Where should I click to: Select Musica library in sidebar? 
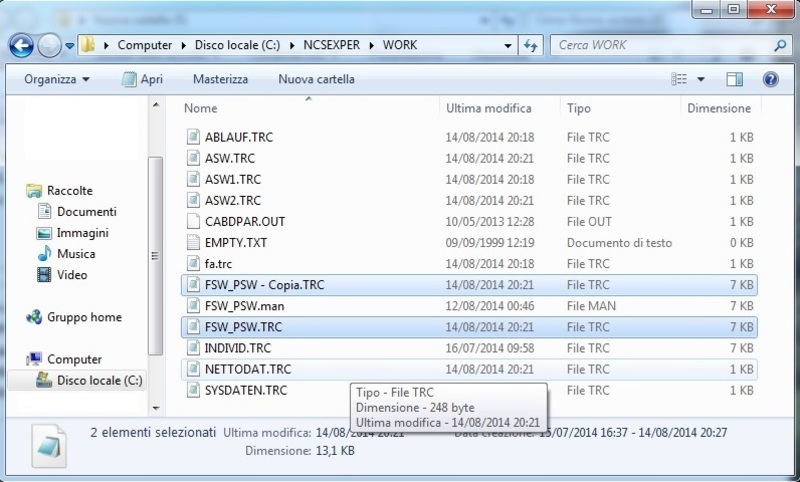pos(76,254)
